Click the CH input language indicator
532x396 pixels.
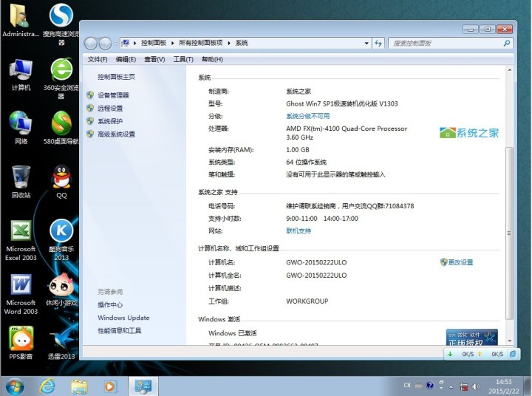point(407,386)
